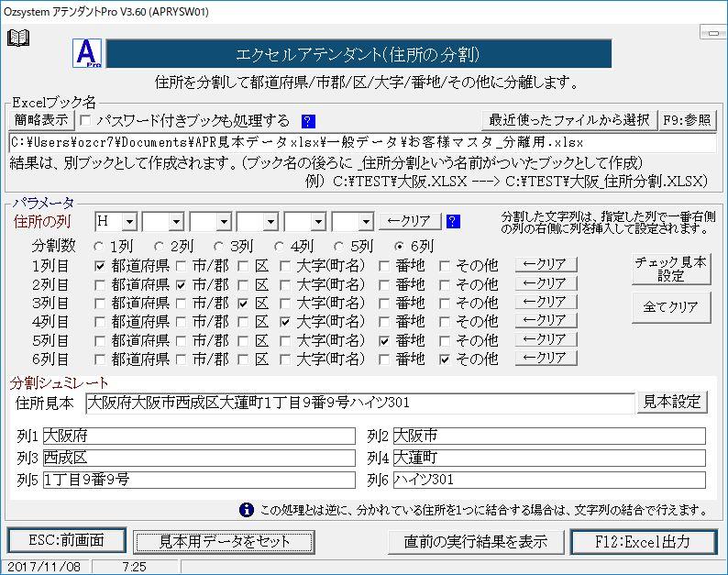The width and height of the screenshot is (728, 575).
Task: Check その他 in the 1列目 row
Action: 445,266
